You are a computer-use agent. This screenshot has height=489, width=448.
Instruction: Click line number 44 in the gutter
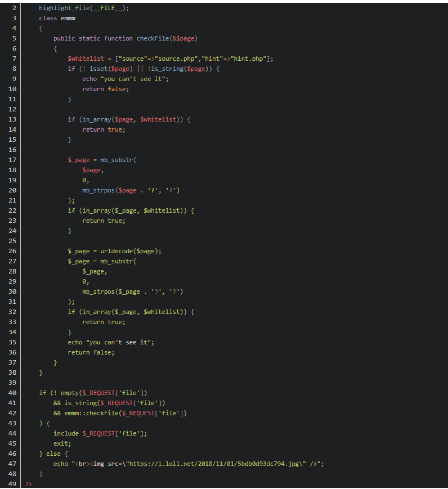tap(12, 433)
